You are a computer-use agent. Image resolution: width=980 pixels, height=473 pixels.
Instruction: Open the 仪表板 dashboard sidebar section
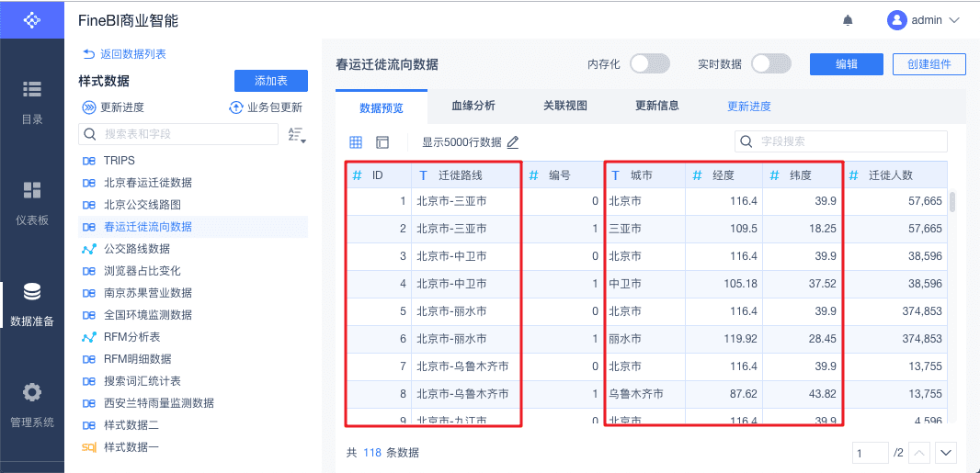click(x=32, y=202)
